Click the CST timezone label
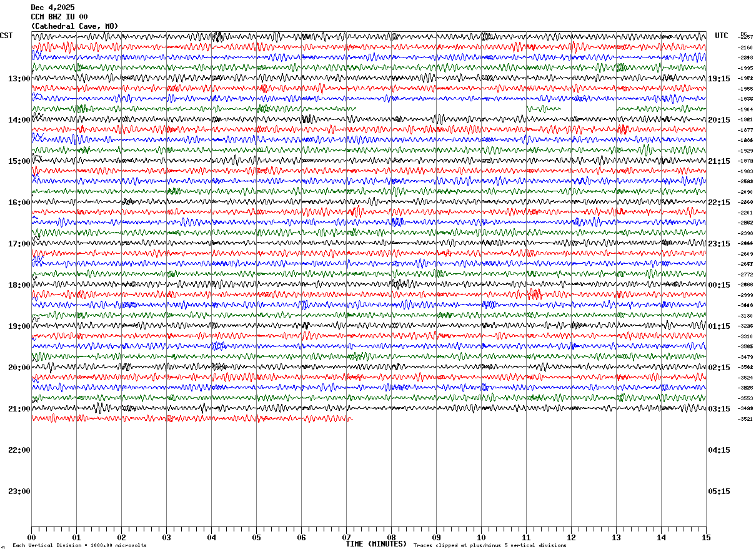This screenshot has width=756, height=554. coord(6,36)
